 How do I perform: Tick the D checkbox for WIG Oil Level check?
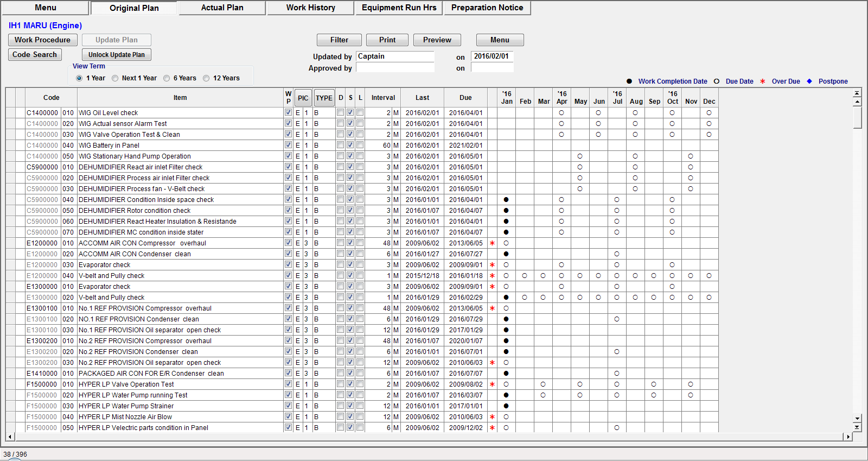(340, 112)
